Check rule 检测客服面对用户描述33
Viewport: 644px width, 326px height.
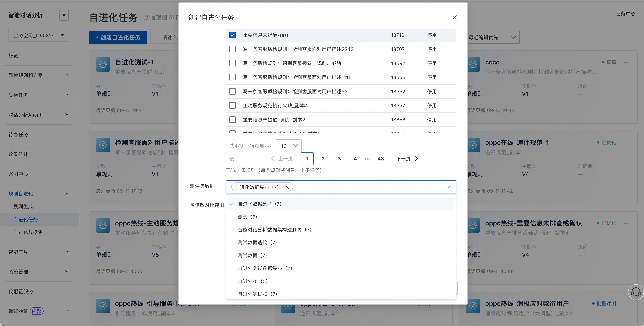click(x=232, y=91)
